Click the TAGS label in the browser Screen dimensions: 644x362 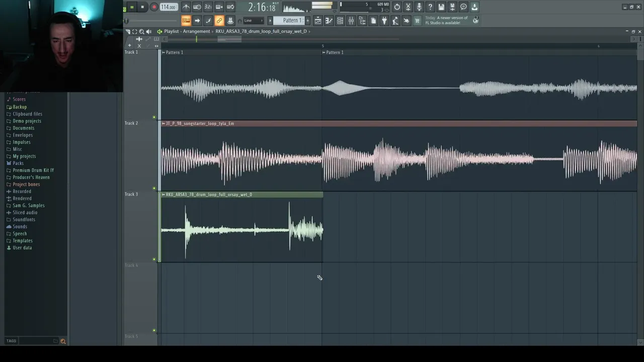(11, 341)
